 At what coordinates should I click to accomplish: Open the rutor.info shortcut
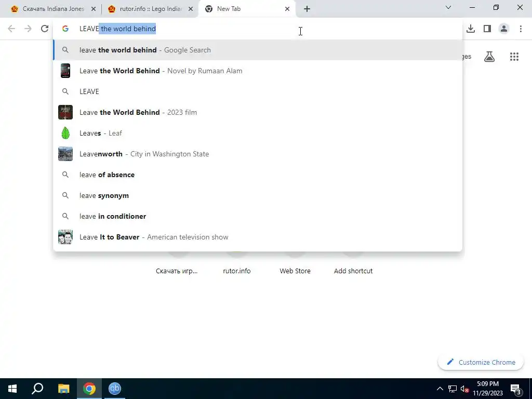(x=237, y=271)
